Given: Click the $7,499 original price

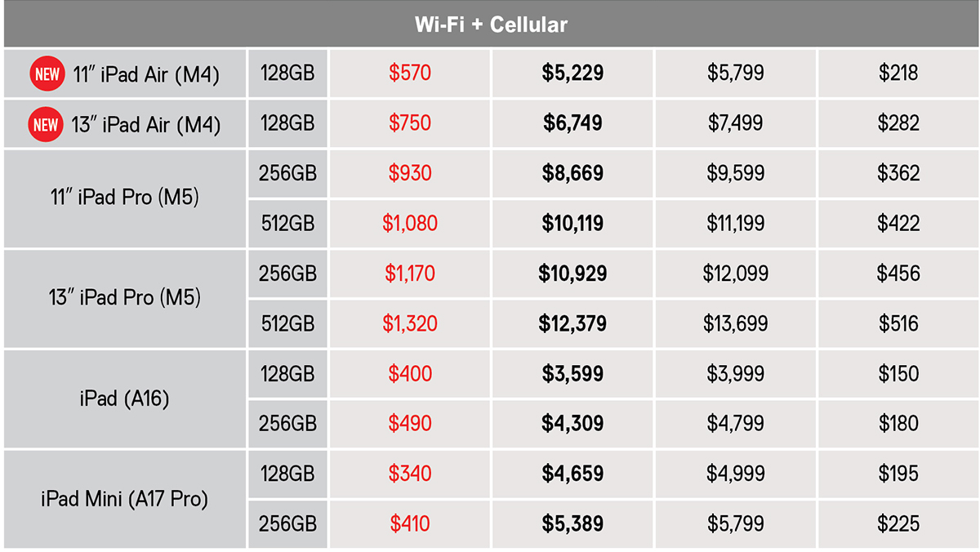Looking at the screenshot, I should click(736, 124).
